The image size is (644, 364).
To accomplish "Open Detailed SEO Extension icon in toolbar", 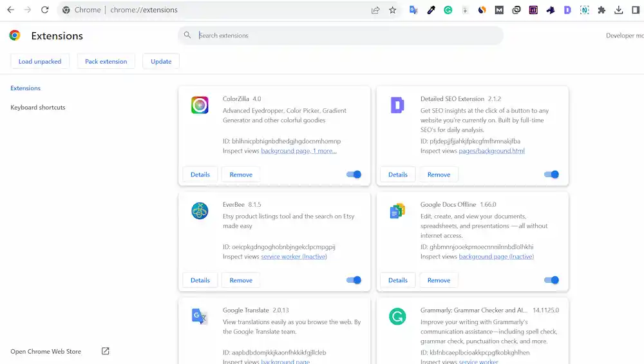I will [x=567, y=10].
